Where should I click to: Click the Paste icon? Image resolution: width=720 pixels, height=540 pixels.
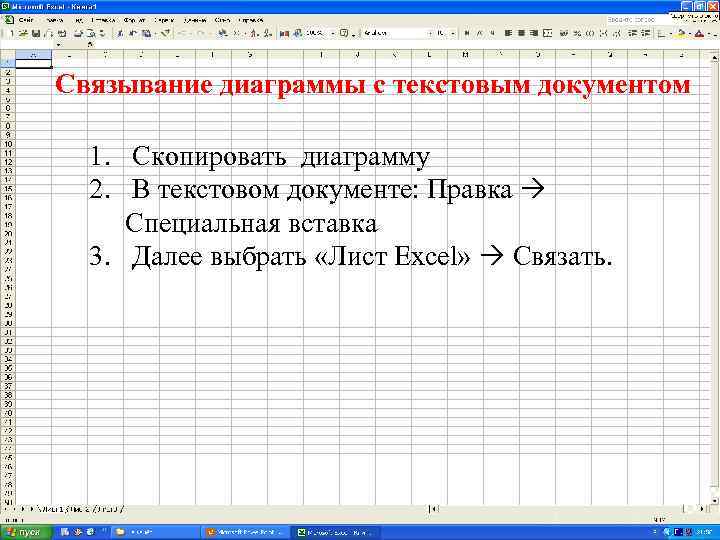146,33
